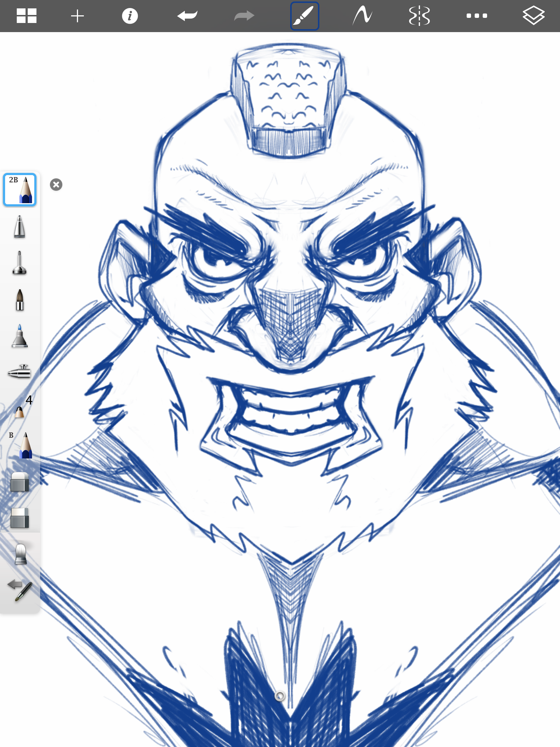
Task: Tap the small ring puck on canvas
Action: (280, 696)
